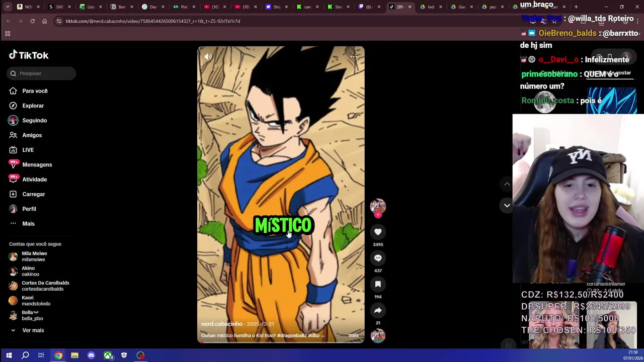The height and width of the screenshot is (362, 644).
Task: Open Discord from the taskbar
Action: [91, 355]
